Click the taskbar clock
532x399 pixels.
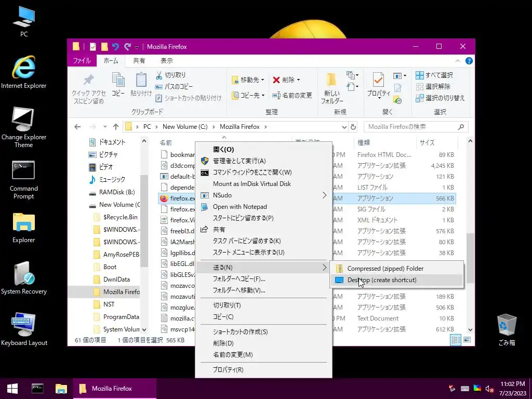click(x=513, y=389)
